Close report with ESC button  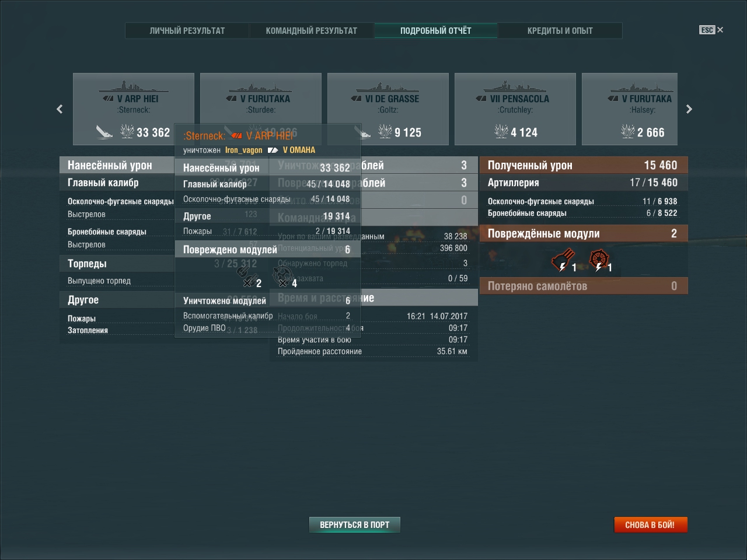[x=711, y=30]
